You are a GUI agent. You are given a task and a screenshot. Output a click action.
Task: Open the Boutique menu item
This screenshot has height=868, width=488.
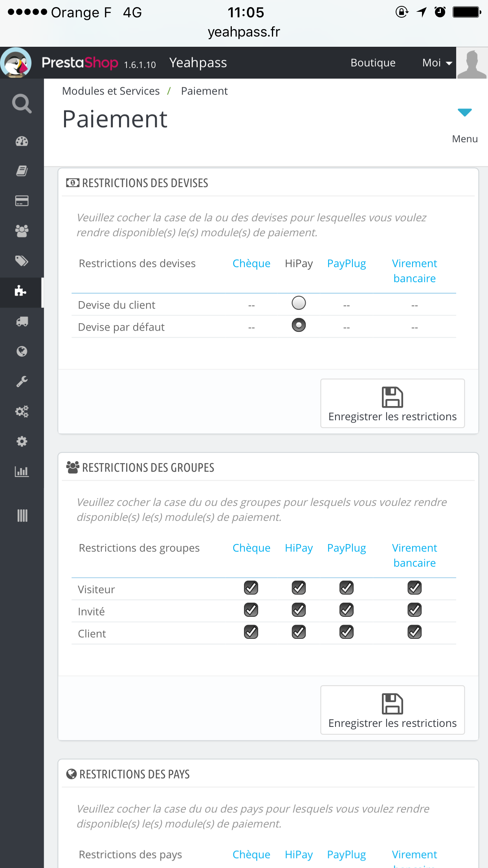pos(373,63)
